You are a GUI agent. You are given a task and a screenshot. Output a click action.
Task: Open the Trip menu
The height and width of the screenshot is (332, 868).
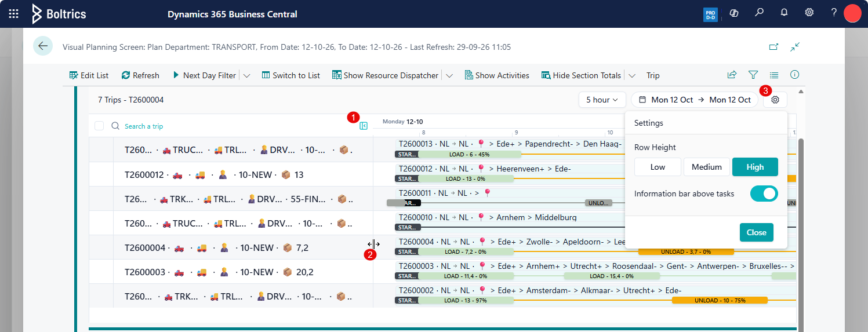(x=653, y=75)
